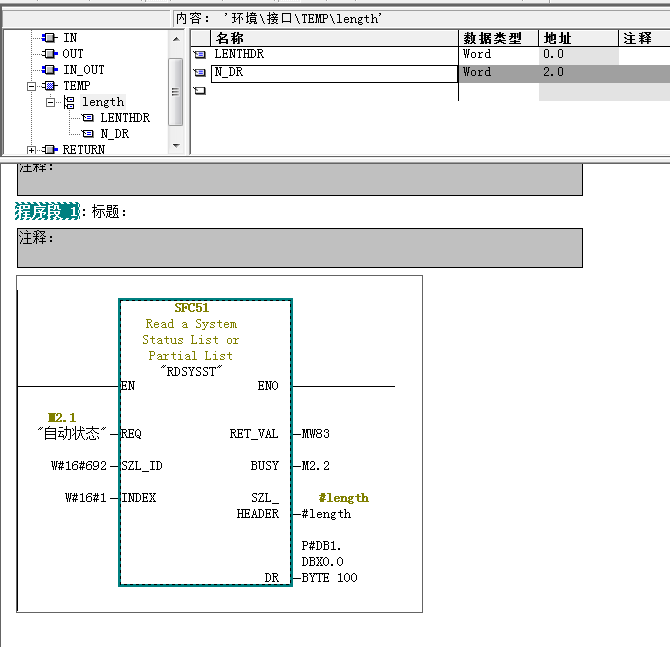This screenshot has height=647, width=670.
Task: Select IN in the interface tree
Action: [x=70, y=38]
